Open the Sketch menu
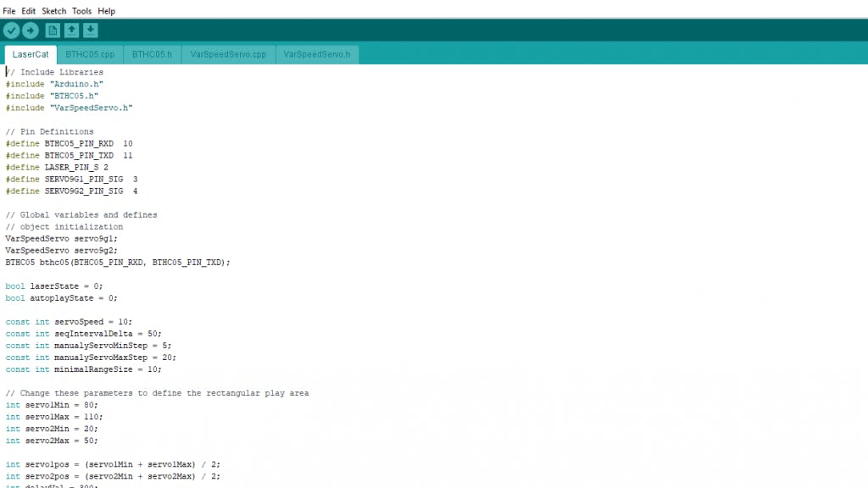This screenshot has height=488, width=868. [x=53, y=11]
